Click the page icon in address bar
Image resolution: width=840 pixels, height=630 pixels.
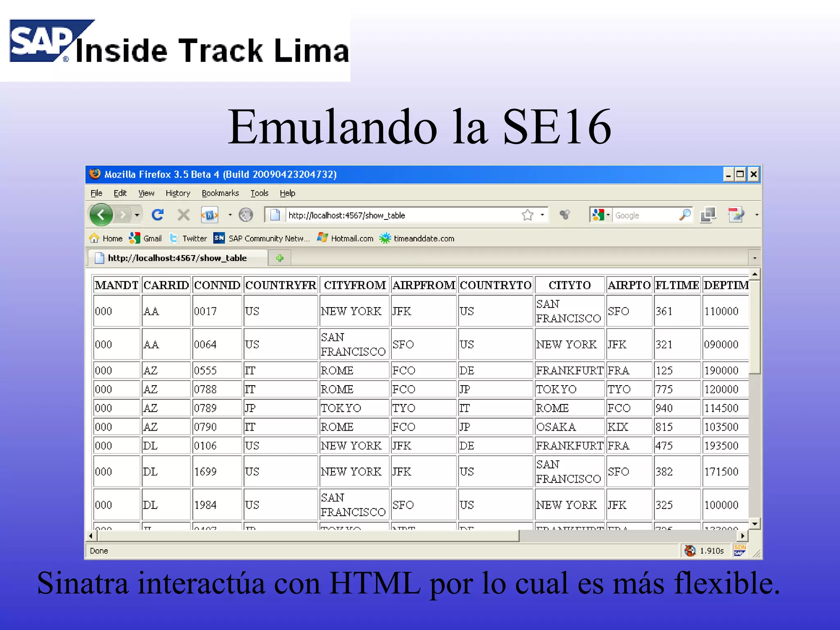point(275,215)
